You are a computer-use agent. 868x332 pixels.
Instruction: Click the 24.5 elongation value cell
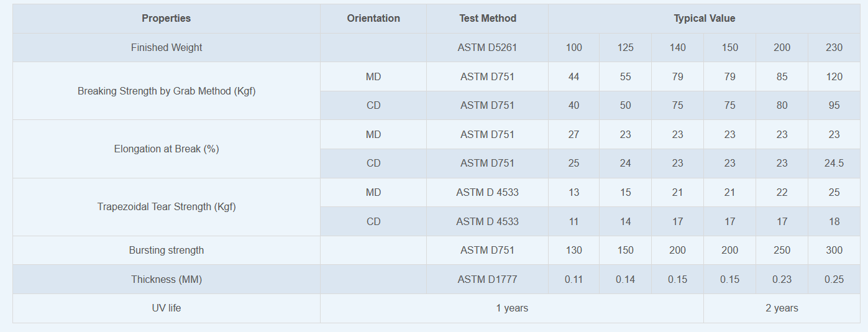pos(834,164)
